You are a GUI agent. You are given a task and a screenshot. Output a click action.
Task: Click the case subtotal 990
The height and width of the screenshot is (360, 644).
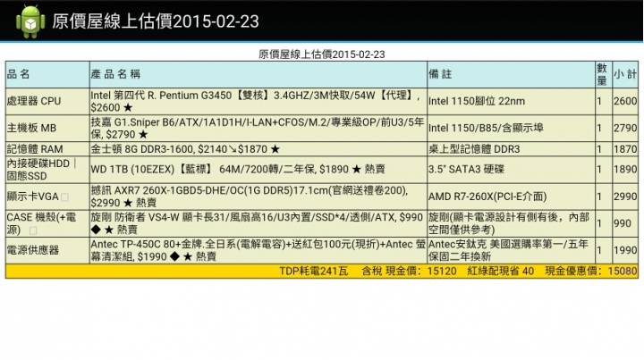pos(625,223)
